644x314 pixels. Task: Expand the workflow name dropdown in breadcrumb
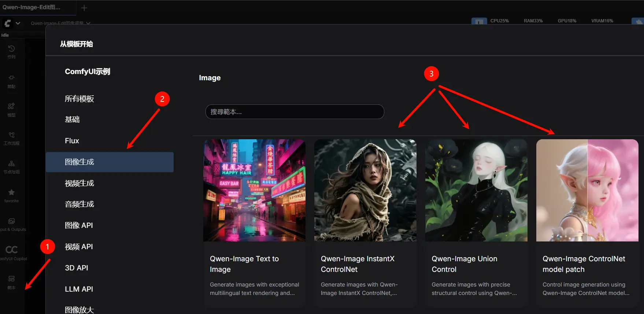tap(88, 23)
